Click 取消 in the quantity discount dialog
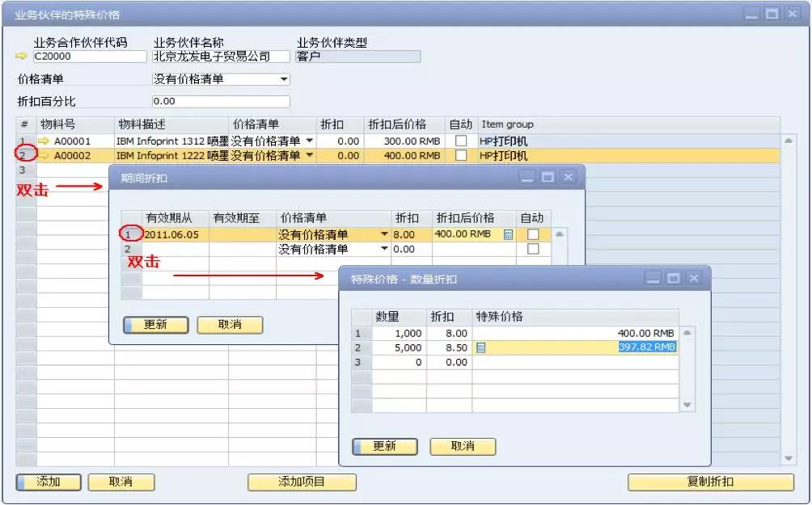Image resolution: width=812 pixels, height=505 pixels. tap(463, 446)
